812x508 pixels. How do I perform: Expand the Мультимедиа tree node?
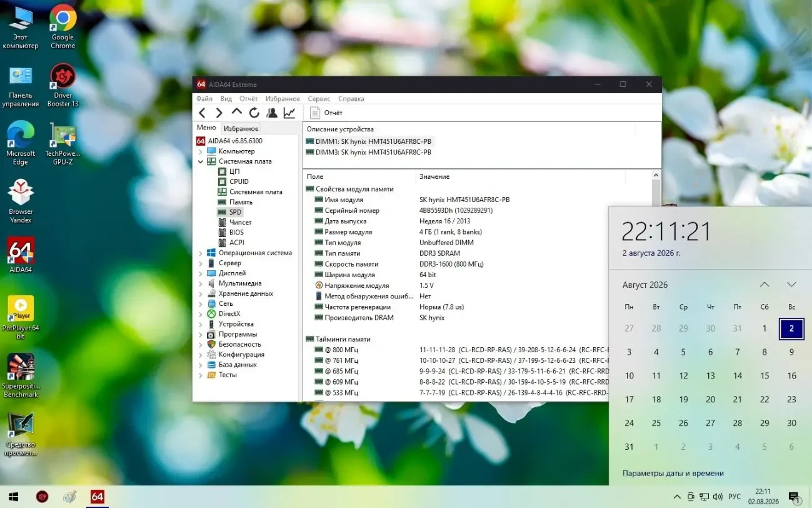pyautogui.click(x=201, y=283)
